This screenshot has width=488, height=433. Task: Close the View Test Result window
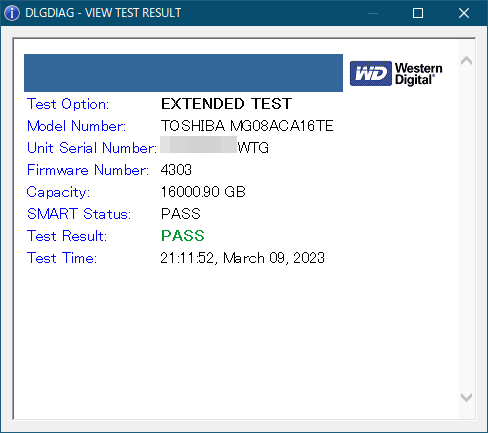(464, 13)
